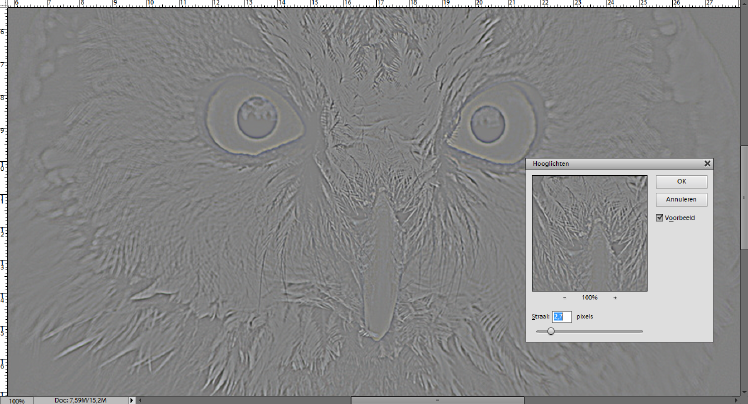Click the pixels label next to Straal
This screenshot has height=404, width=748.
pos(585,317)
